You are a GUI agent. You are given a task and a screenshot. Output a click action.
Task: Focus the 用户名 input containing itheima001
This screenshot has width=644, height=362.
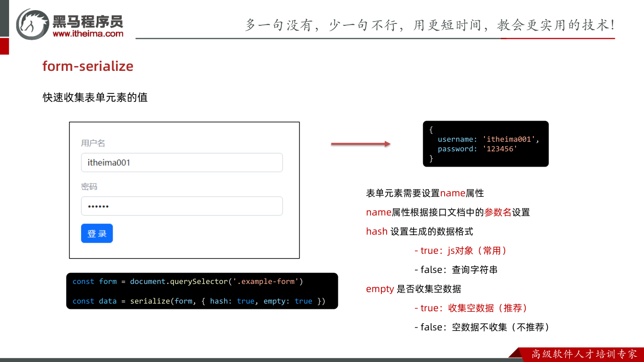182,162
